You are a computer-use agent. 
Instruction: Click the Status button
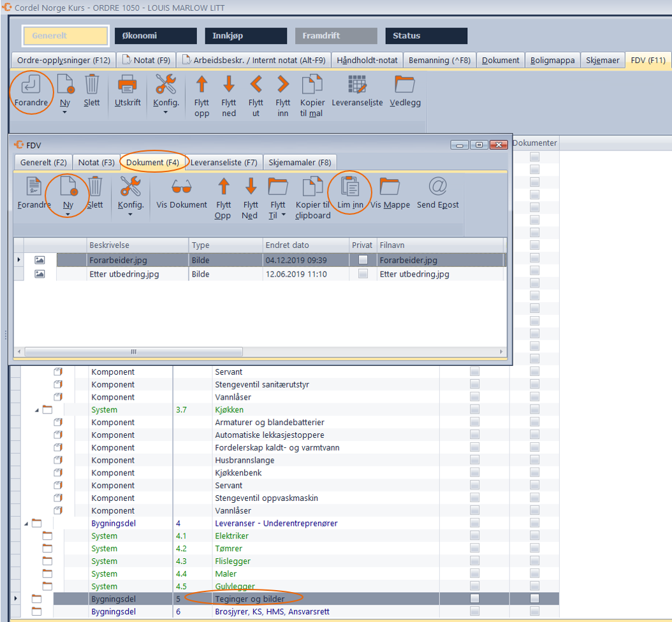point(426,36)
